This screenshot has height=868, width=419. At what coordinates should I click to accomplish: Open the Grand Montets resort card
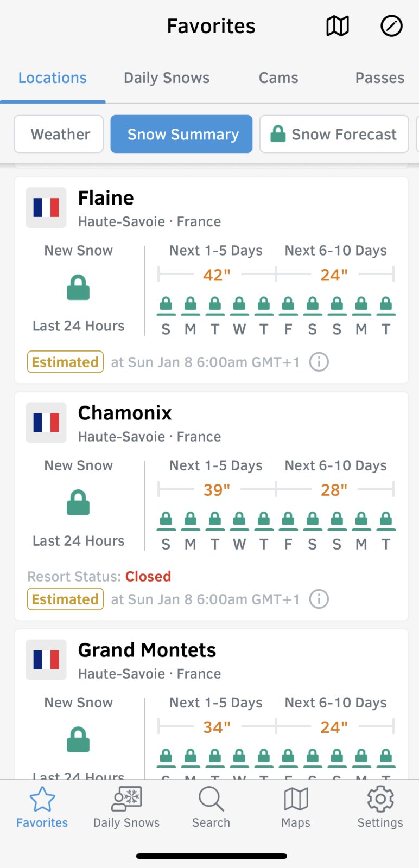point(147,650)
